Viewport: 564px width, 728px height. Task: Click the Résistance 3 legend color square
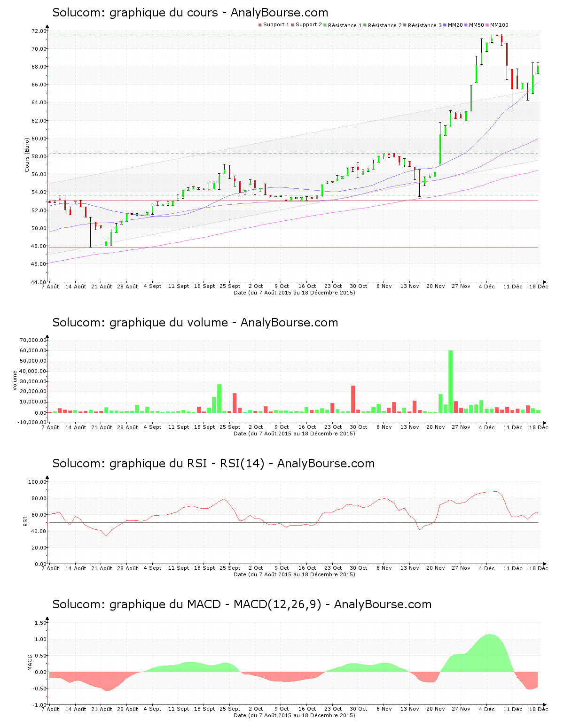coord(405,25)
